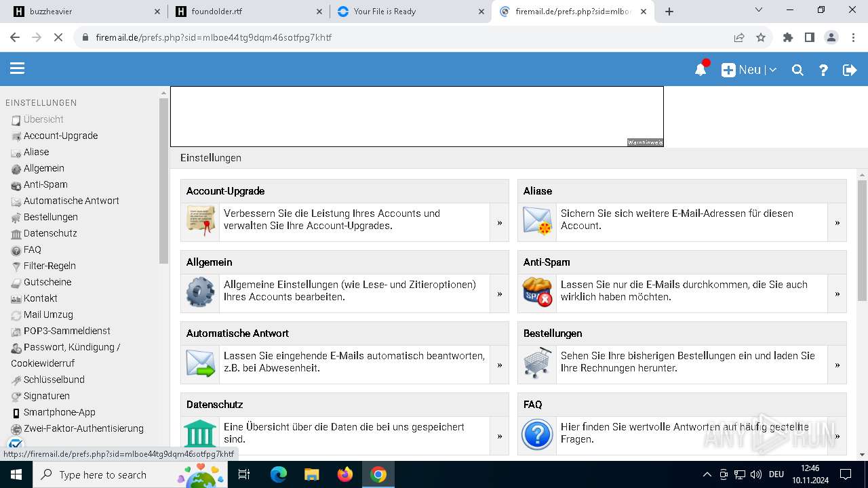
Task: Open Microsoft Edge from the taskbar
Action: click(x=279, y=474)
